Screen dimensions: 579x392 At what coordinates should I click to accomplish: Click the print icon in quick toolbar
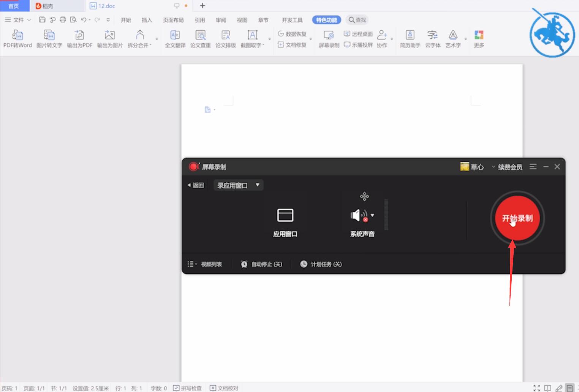pos(63,20)
